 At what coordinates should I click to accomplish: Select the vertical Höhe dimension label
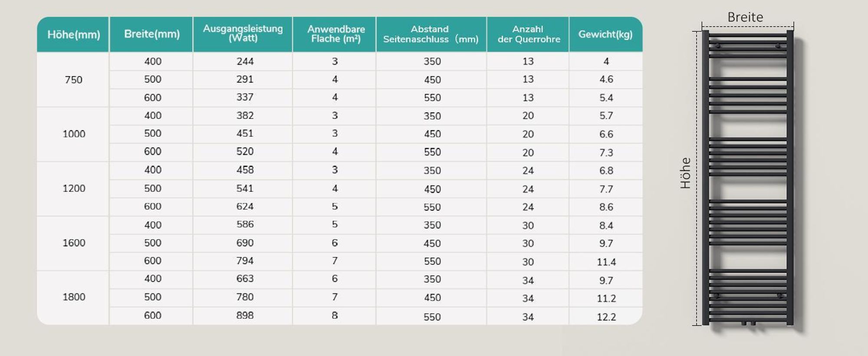pos(685,173)
